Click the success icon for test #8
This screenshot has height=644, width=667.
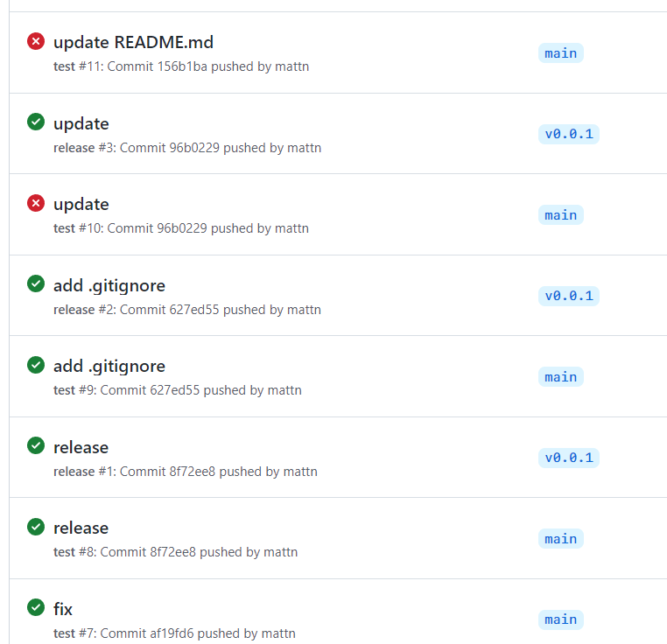click(36, 527)
